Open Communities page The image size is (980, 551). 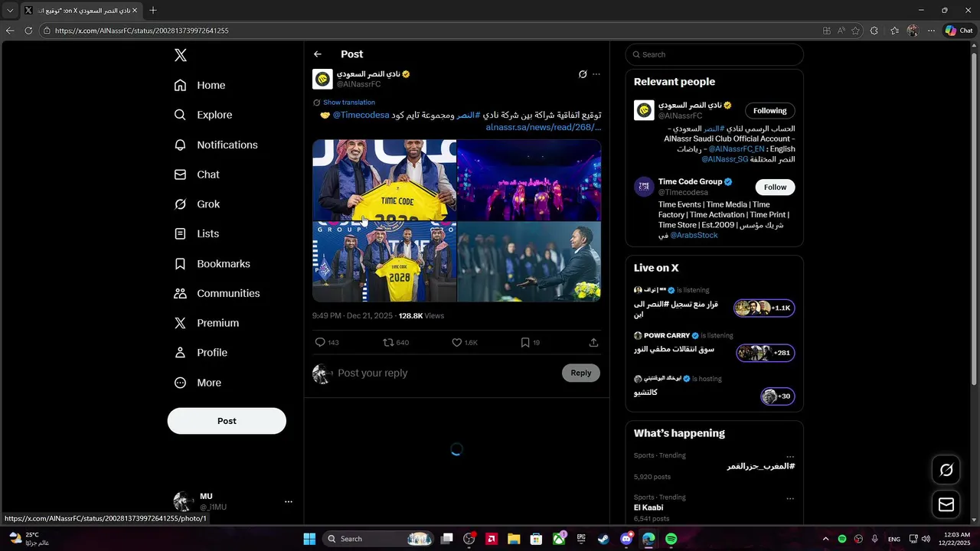[x=217, y=293]
